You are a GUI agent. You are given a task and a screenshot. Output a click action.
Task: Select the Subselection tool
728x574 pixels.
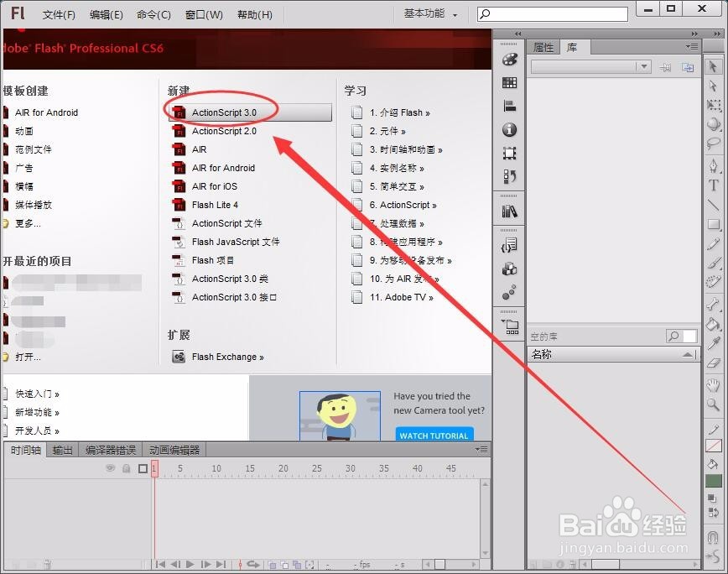point(713,86)
